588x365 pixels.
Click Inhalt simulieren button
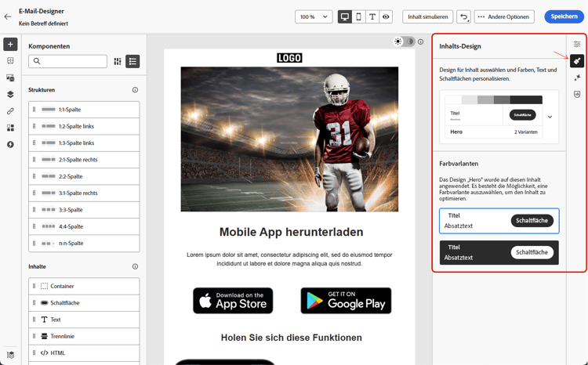tap(428, 16)
